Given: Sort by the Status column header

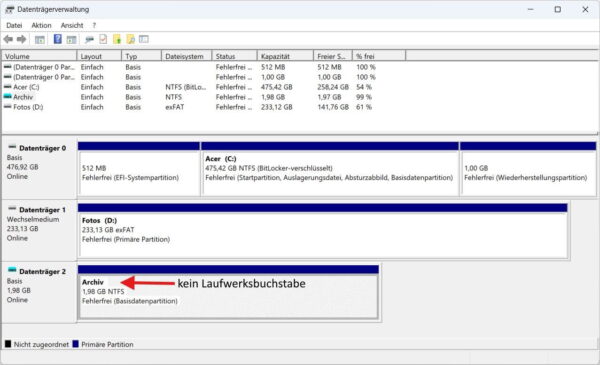Looking at the screenshot, I should [x=235, y=56].
